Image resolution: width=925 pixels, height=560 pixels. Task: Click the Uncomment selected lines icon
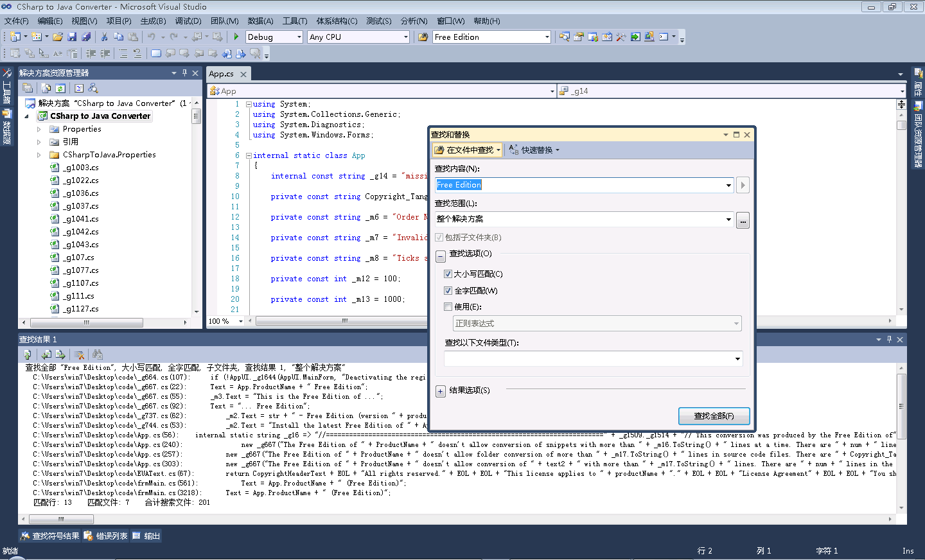137,54
